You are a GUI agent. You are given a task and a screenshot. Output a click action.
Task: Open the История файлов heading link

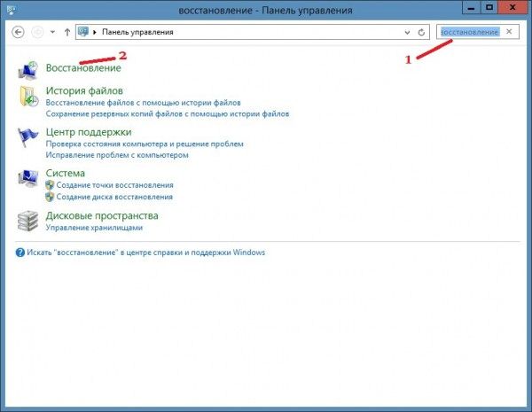tap(84, 90)
